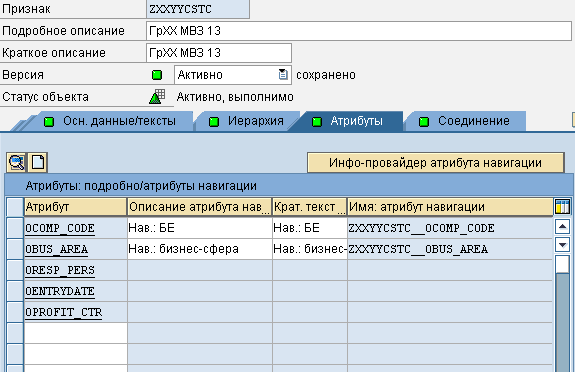Viewport: 575px width, 372px height.
Task: Click the Имя: атрибут навигации column header
Action: pos(450,207)
